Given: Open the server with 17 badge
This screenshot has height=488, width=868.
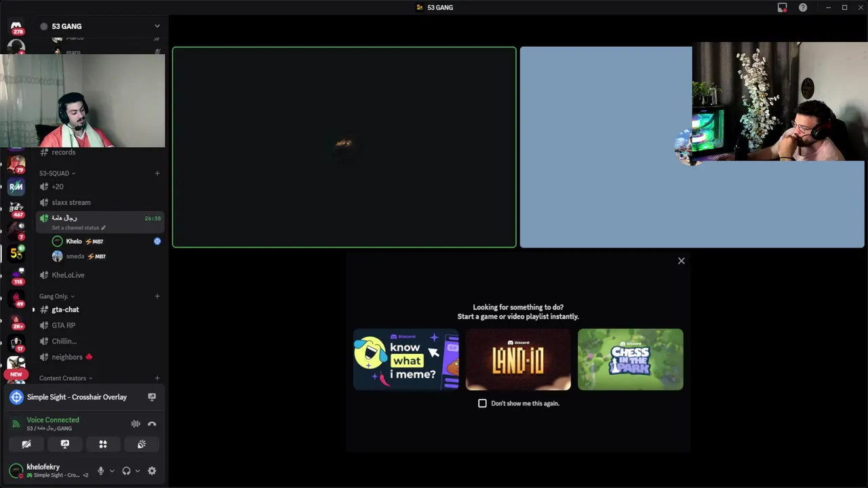Looking at the screenshot, I should [x=16, y=342].
